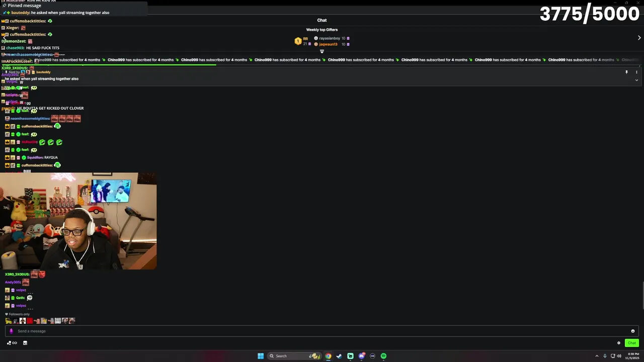Click the gold rank 1 badge
The width and height of the screenshot is (644, 362).
click(x=298, y=41)
